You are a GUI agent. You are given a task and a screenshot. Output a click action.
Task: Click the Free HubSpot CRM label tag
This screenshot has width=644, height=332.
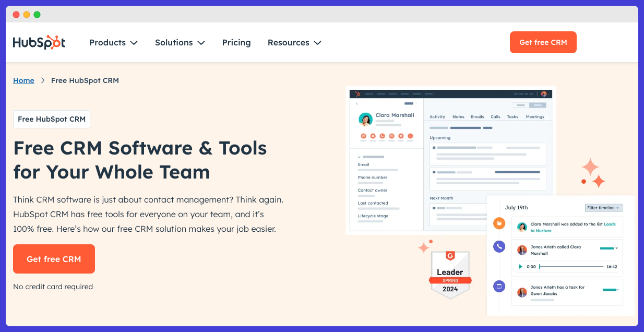click(52, 119)
